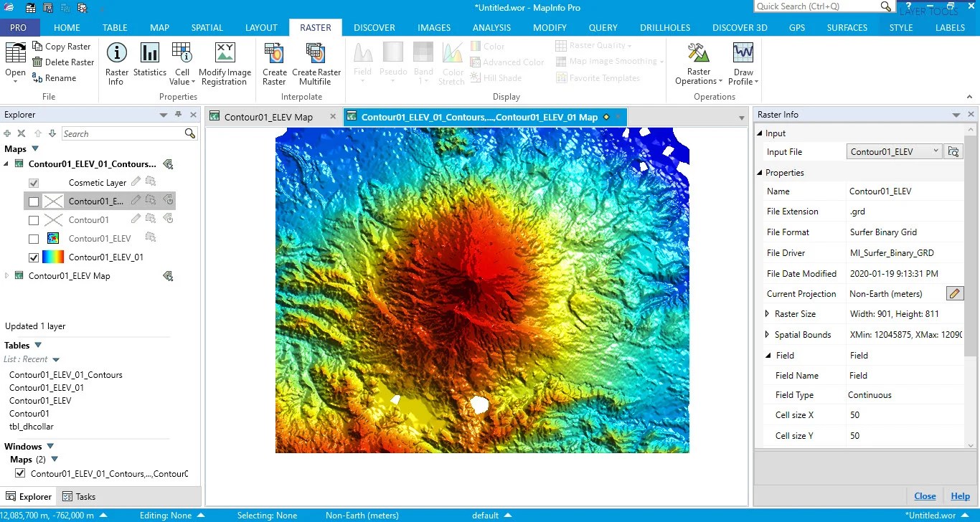Activate the Contour01_ELEV Map window tab
Image resolution: width=980 pixels, height=522 pixels.
coord(268,115)
